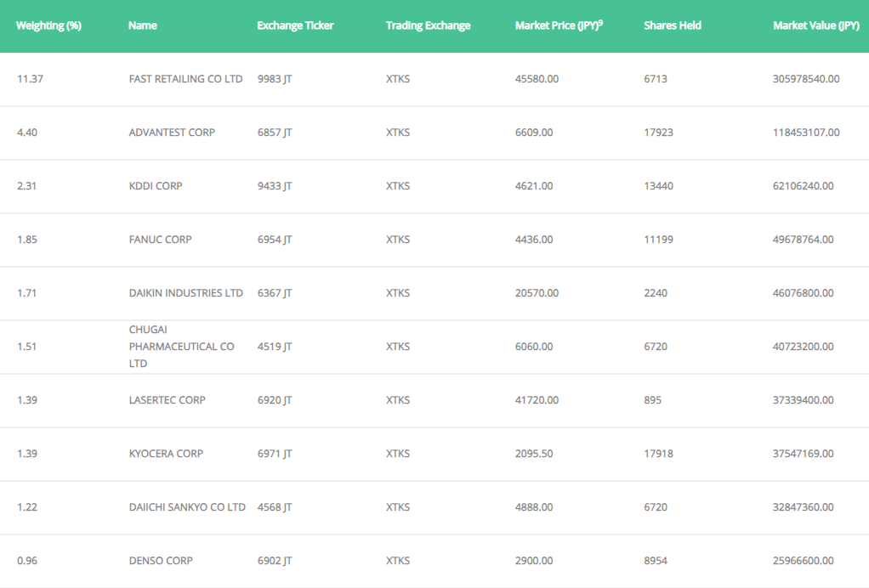Select shares held 17918

coord(658,454)
